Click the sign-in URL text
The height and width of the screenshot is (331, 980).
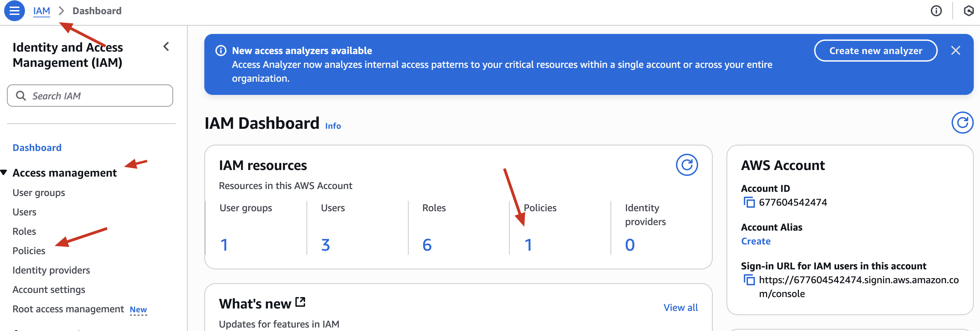(x=859, y=286)
